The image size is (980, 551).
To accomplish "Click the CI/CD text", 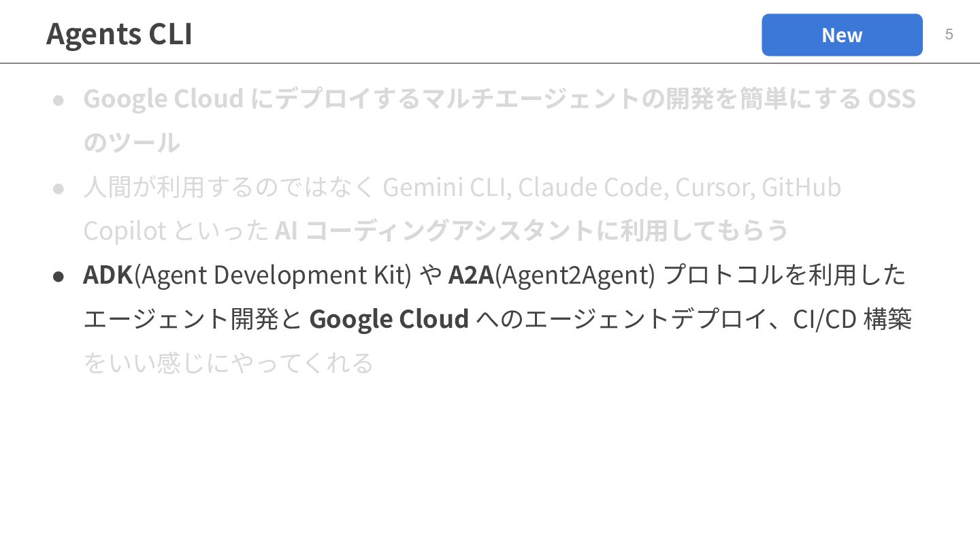I will (x=824, y=319).
